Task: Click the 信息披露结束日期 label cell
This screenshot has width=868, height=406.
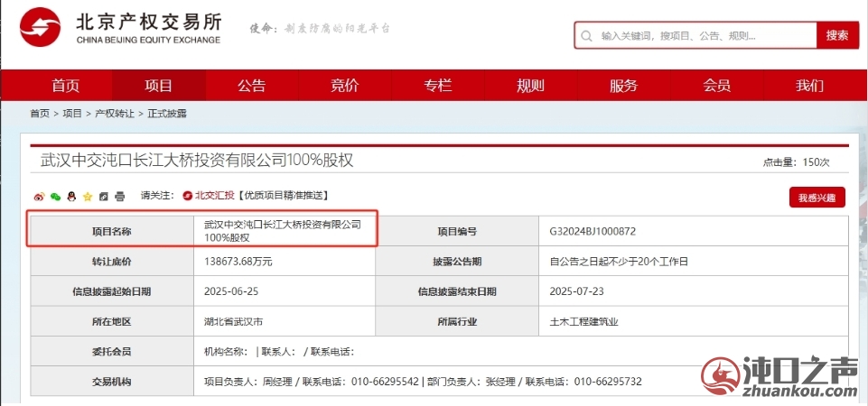Action: coord(457,291)
